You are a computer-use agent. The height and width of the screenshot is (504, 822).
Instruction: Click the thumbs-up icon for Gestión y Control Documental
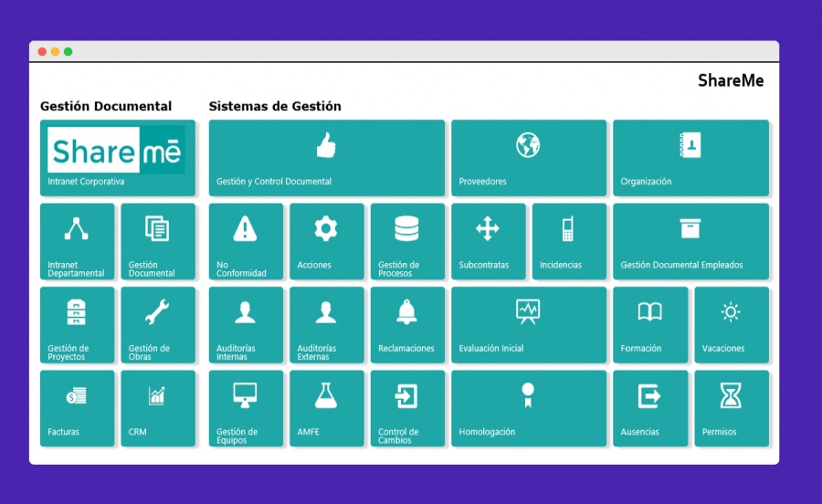[x=326, y=145]
